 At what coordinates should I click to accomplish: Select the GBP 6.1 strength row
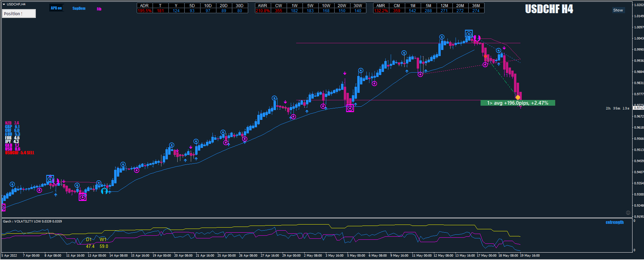(x=12, y=127)
